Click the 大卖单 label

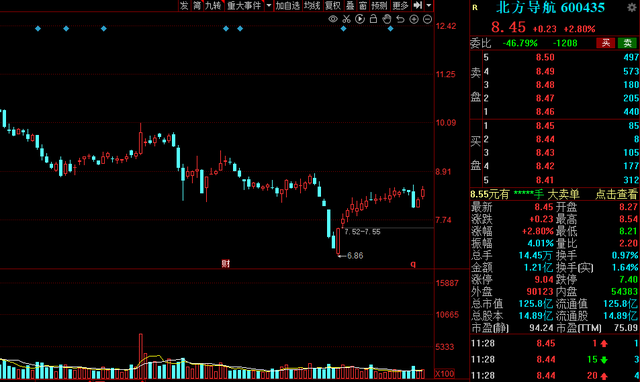click(x=563, y=194)
